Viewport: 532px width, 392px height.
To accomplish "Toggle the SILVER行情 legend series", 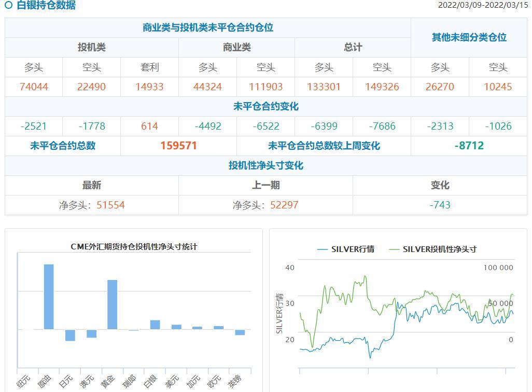I will (345, 249).
